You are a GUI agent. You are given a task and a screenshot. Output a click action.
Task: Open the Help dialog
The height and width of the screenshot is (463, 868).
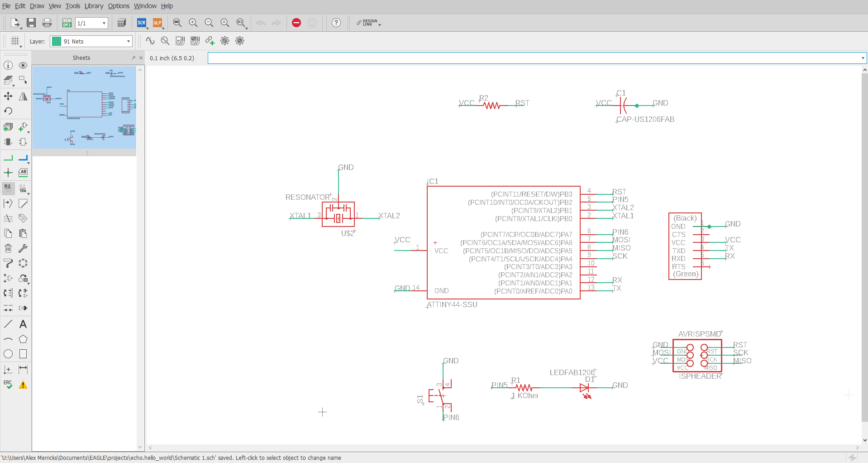pos(336,23)
